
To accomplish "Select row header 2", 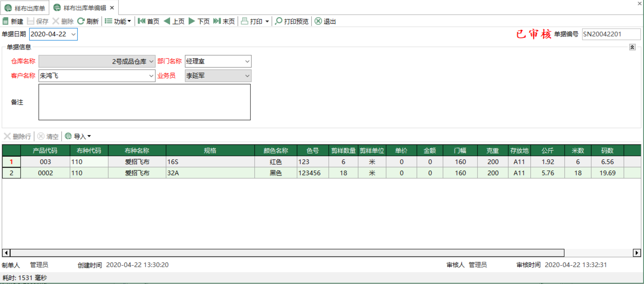I will [x=11, y=173].
